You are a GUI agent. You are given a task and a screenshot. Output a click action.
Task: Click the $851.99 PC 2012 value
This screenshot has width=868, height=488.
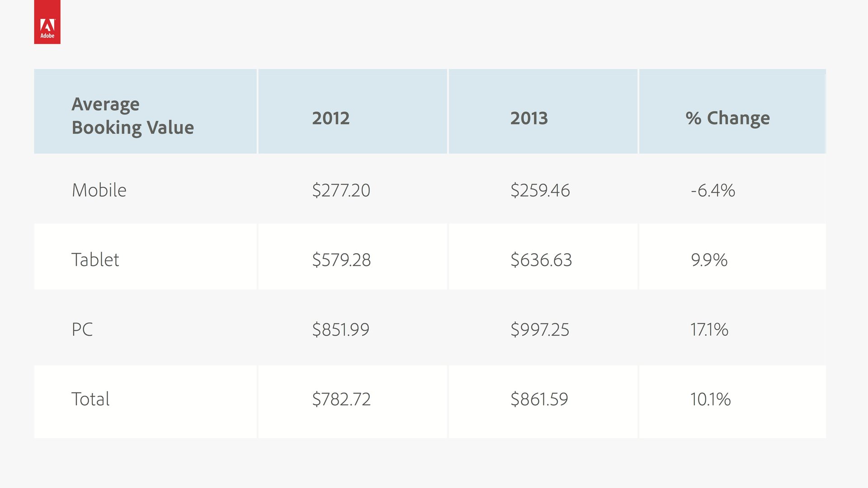click(341, 329)
